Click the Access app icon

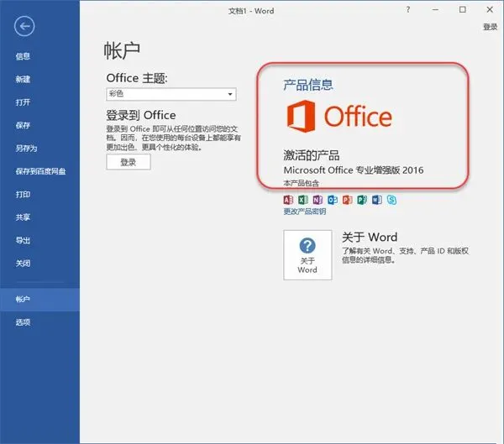(288, 200)
